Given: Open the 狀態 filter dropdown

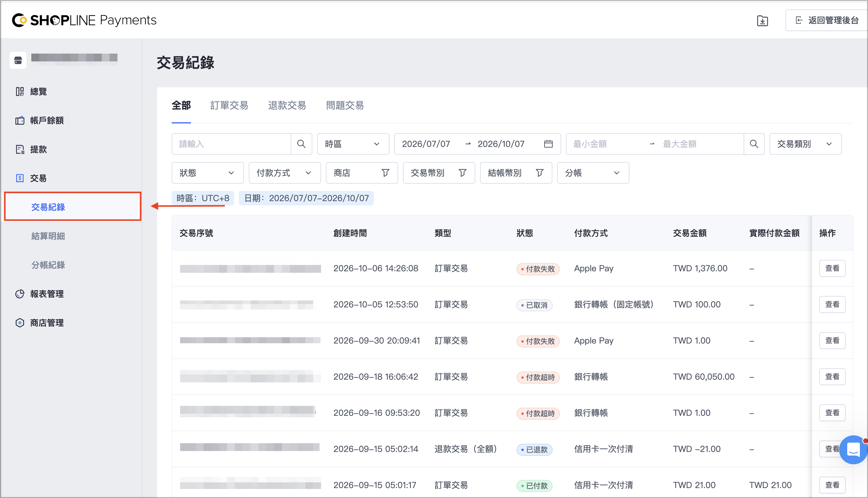Looking at the screenshot, I should tap(207, 173).
